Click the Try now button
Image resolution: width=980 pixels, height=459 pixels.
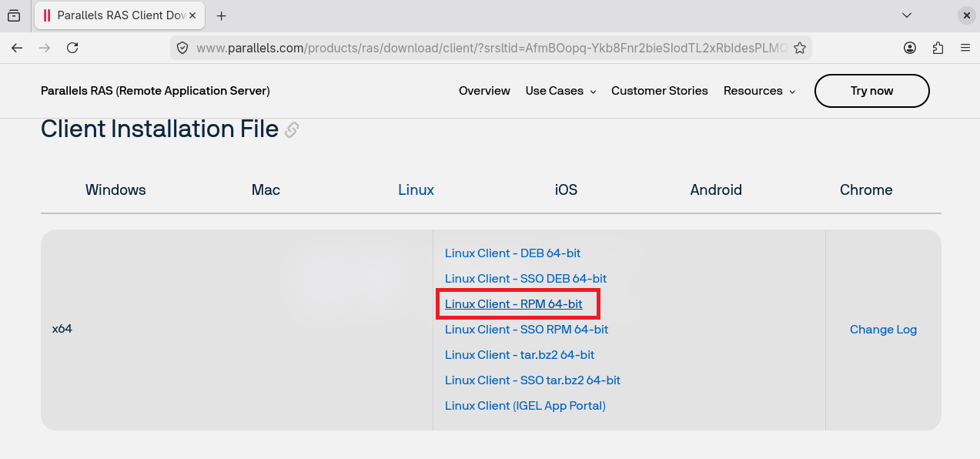[871, 91]
